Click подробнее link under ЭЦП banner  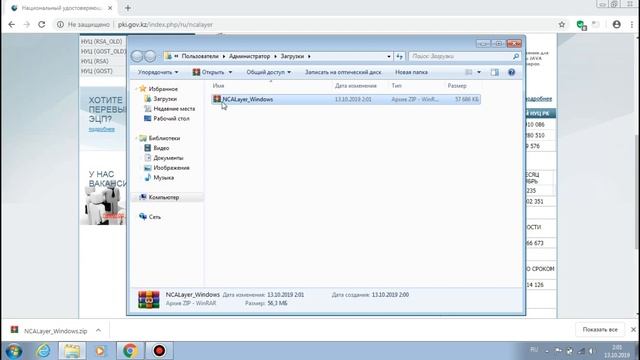pos(102,129)
